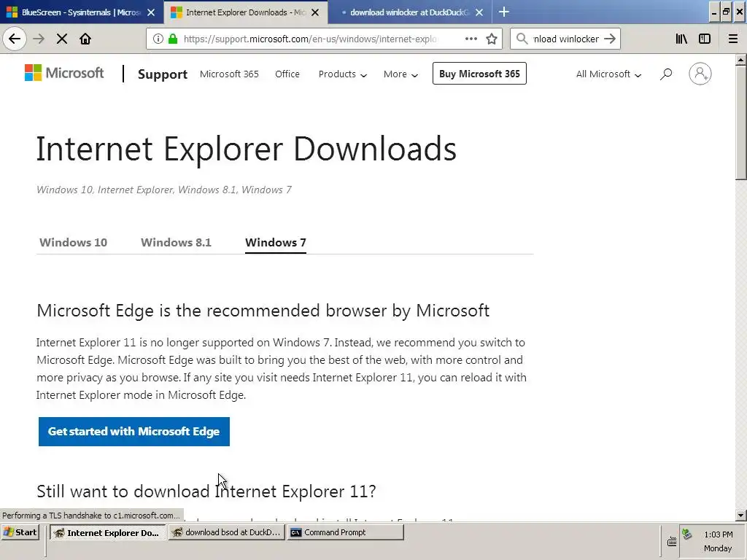This screenshot has height=560, width=747.
Task: Click the Buy Microsoft 365 button
Action: [x=479, y=74]
